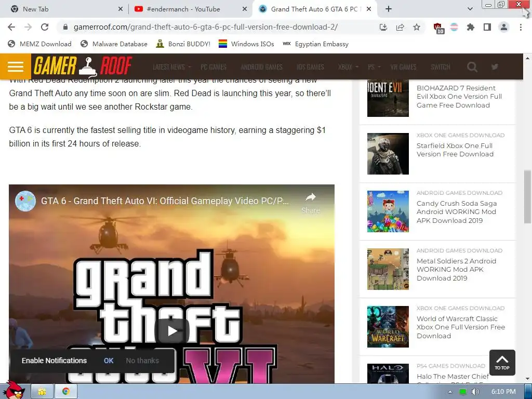Toggle the browser side panel icon
Image resolution: width=532 pixels, height=399 pixels.
487,27
